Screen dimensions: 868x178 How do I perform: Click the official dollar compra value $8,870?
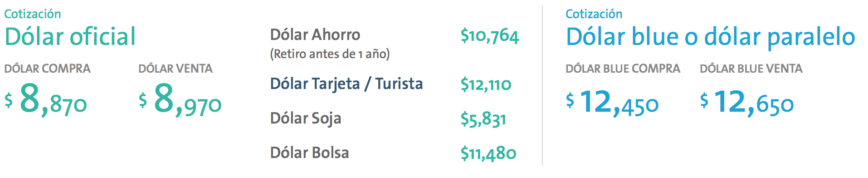pyautogui.click(x=46, y=99)
